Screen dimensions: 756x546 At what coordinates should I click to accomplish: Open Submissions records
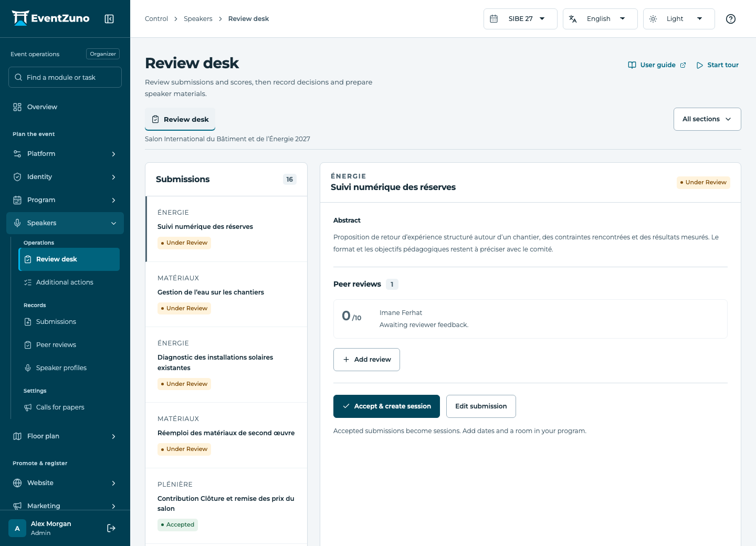[x=69, y=322]
